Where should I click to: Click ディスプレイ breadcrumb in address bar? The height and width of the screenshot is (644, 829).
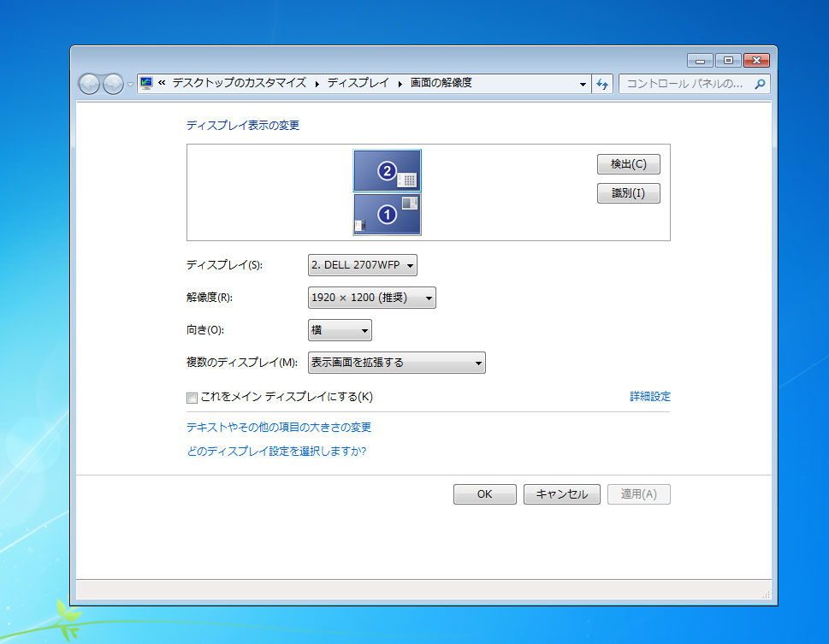[x=358, y=83]
